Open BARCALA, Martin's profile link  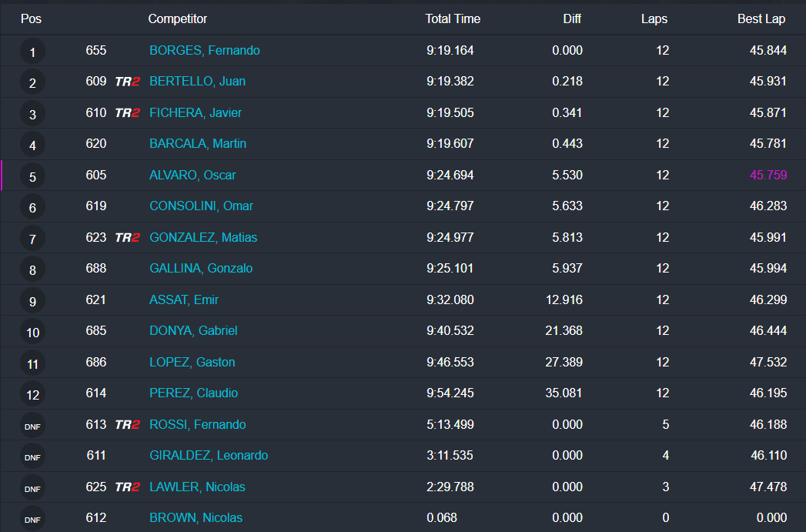click(198, 144)
